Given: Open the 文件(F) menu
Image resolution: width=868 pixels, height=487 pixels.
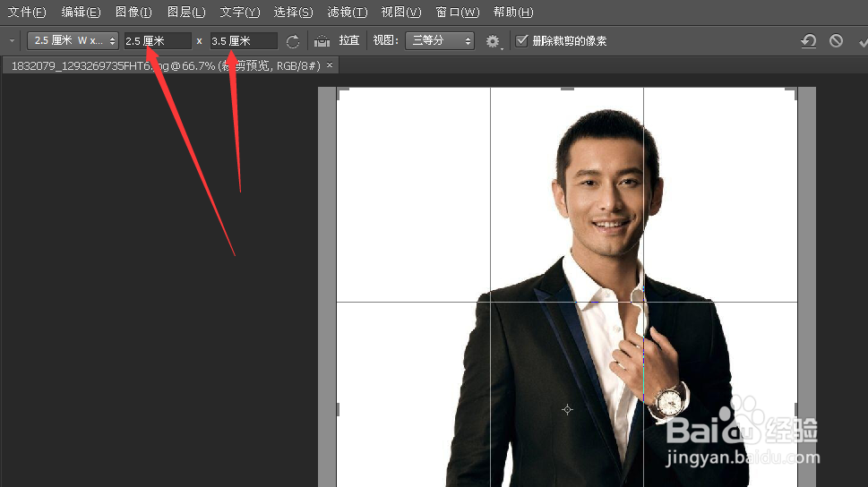Looking at the screenshot, I should point(27,12).
